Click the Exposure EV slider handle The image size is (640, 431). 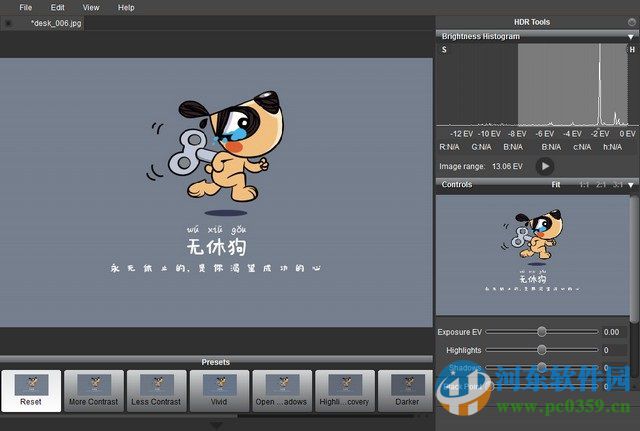[x=541, y=332]
